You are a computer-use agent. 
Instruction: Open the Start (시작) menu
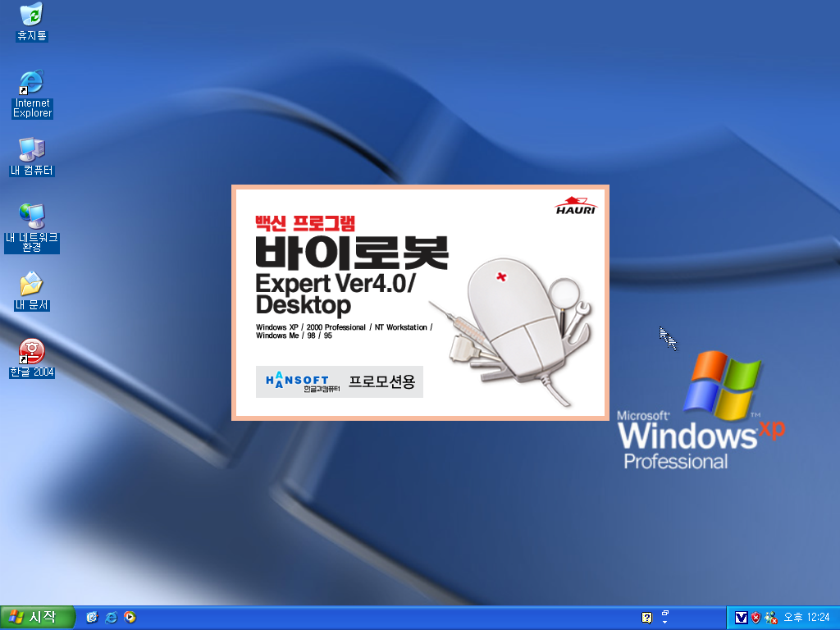pyautogui.click(x=38, y=618)
